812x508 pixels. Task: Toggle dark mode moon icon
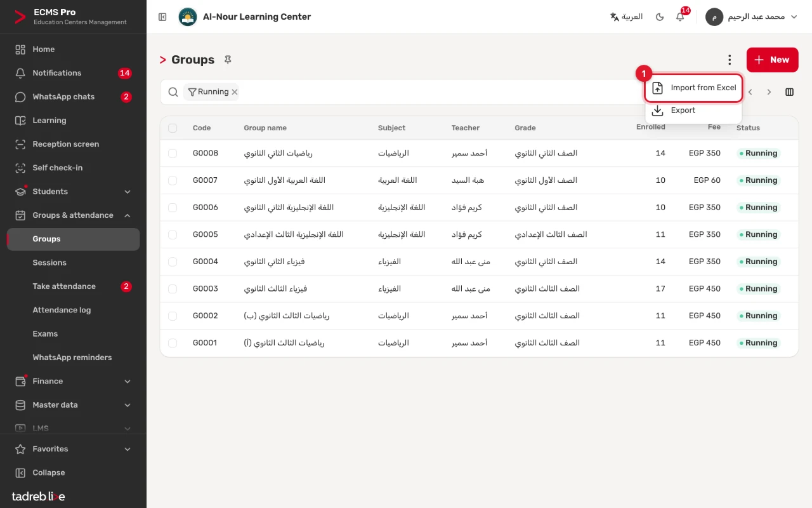660,17
